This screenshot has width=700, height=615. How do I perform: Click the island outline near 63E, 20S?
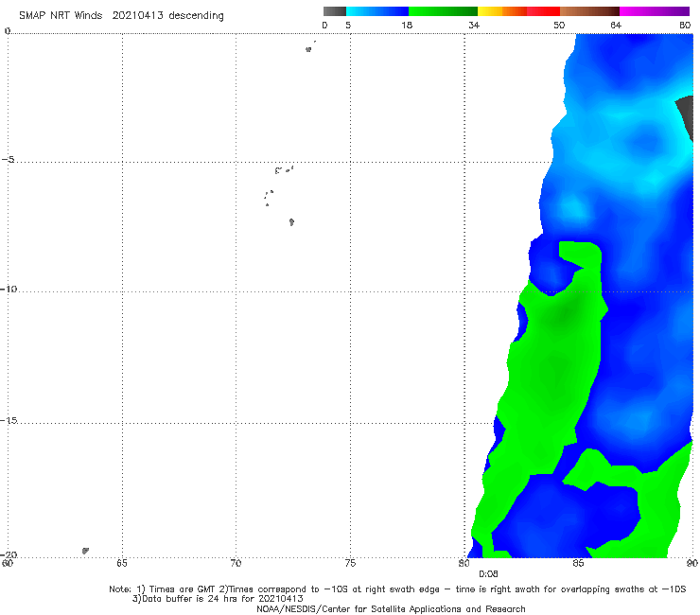85,551
